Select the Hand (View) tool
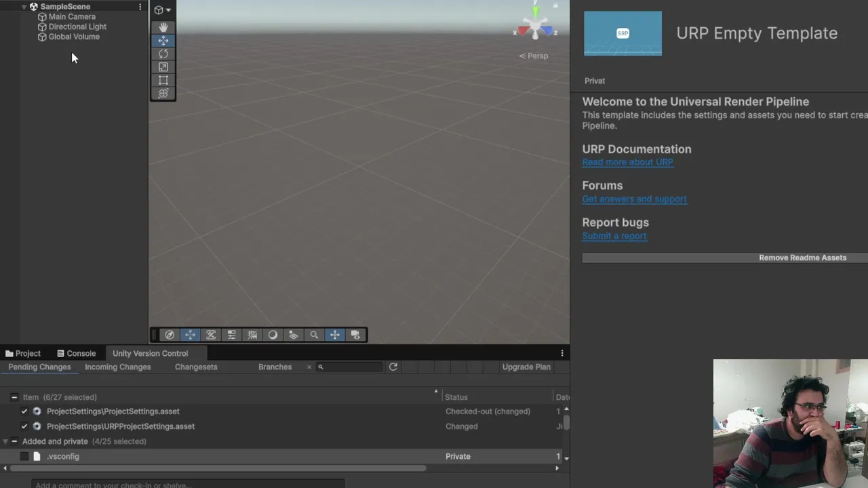 (163, 27)
